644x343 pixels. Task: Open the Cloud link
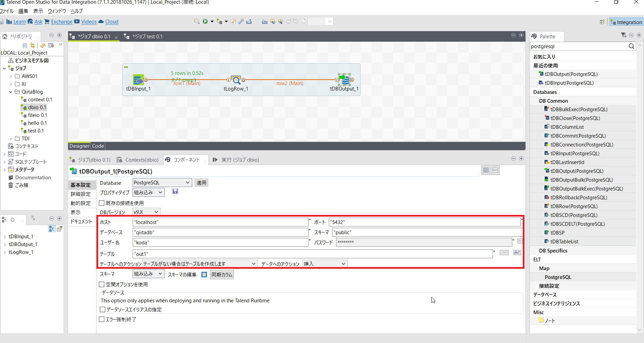112,22
